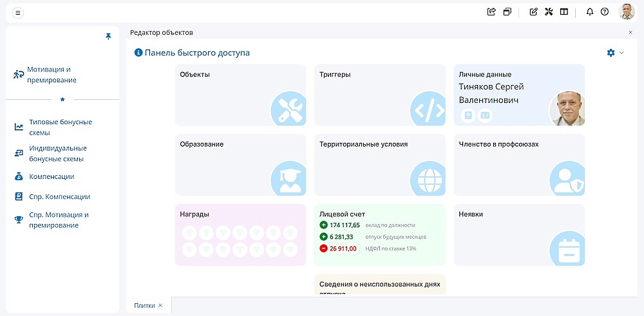Image resolution: width=644 pixels, height=316 pixels.
Task: Open the wrench and screwdriver tools icon
Action: coord(549,12)
